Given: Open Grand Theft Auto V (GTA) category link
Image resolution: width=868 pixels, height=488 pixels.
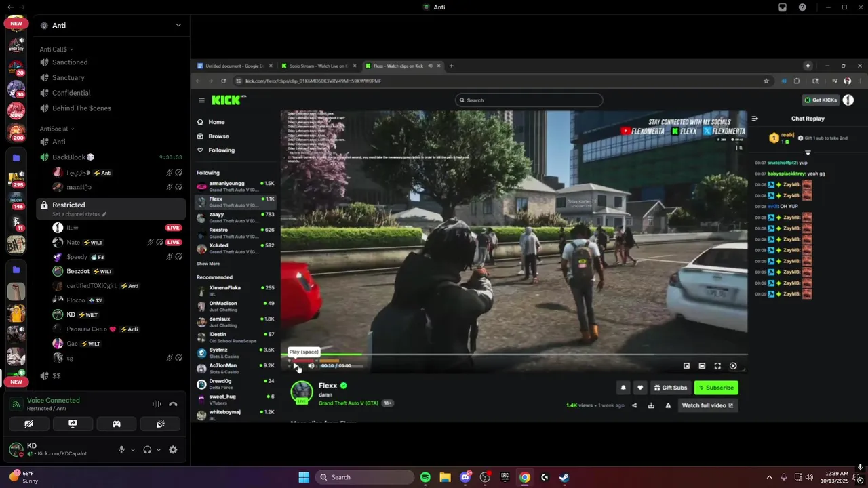Looking at the screenshot, I should [x=349, y=403].
